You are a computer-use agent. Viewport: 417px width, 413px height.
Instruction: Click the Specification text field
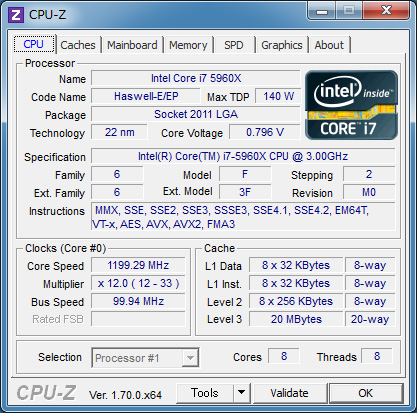243,156
